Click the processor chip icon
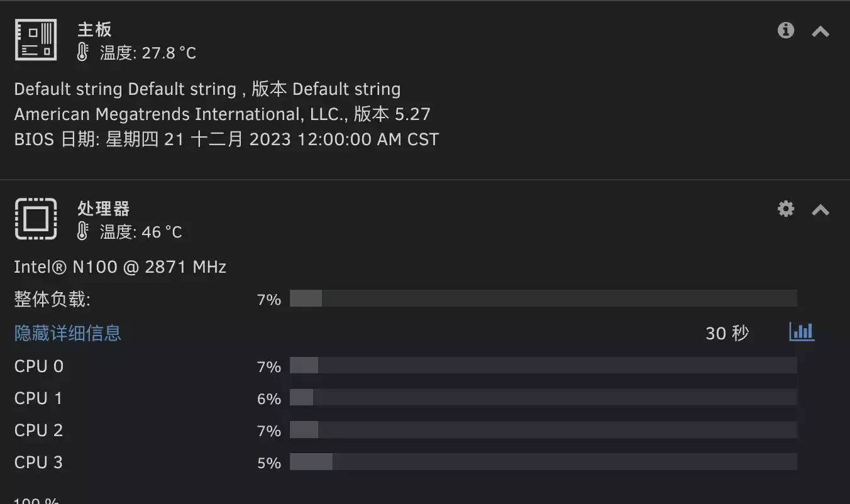The height and width of the screenshot is (504, 850). click(36, 219)
